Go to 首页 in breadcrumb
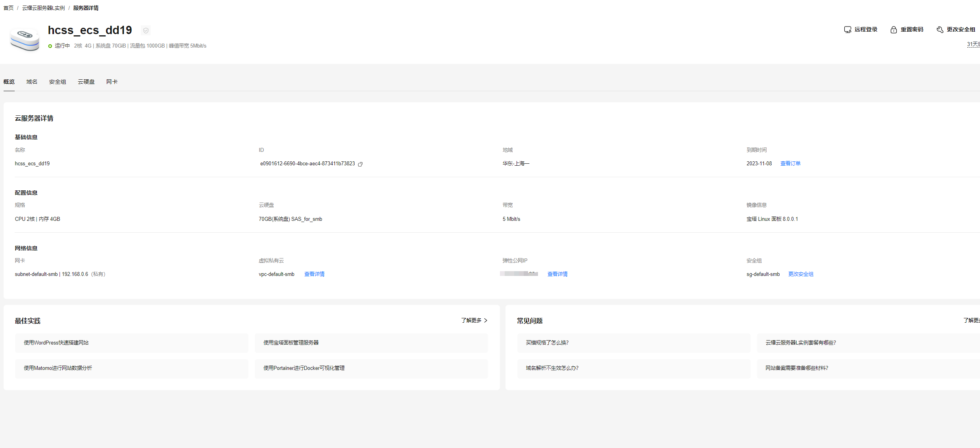The width and height of the screenshot is (980, 448). tap(8, 8)
